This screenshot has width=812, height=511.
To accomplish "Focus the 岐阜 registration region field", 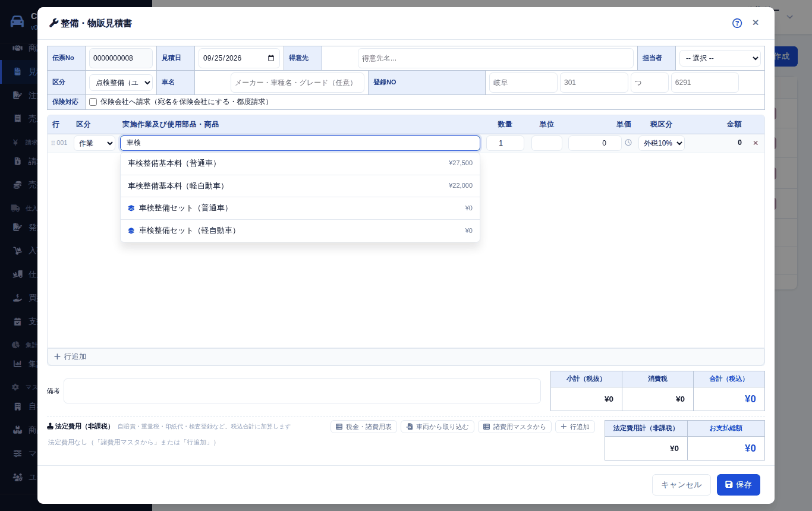I will pyautogui.click(x=523, y=83).
